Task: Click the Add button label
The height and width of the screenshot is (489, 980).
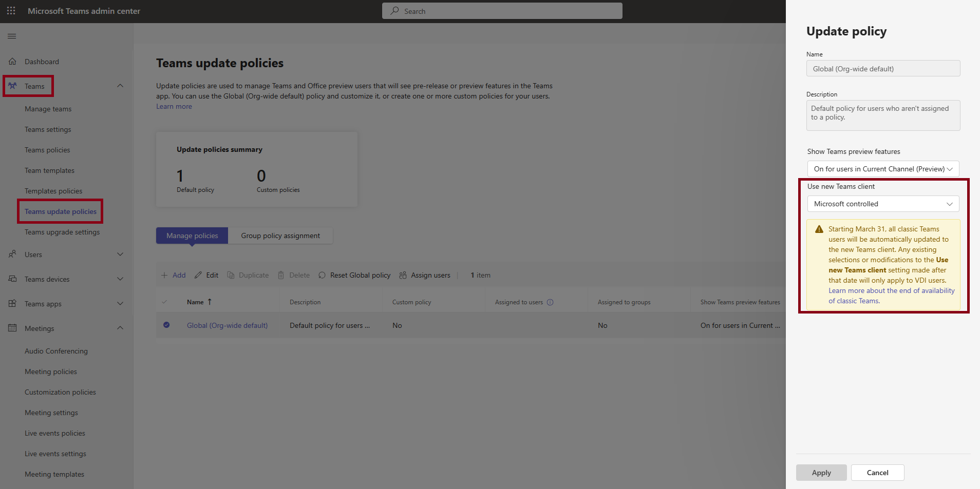Action: pyautogui.click(x=179, y=275)
